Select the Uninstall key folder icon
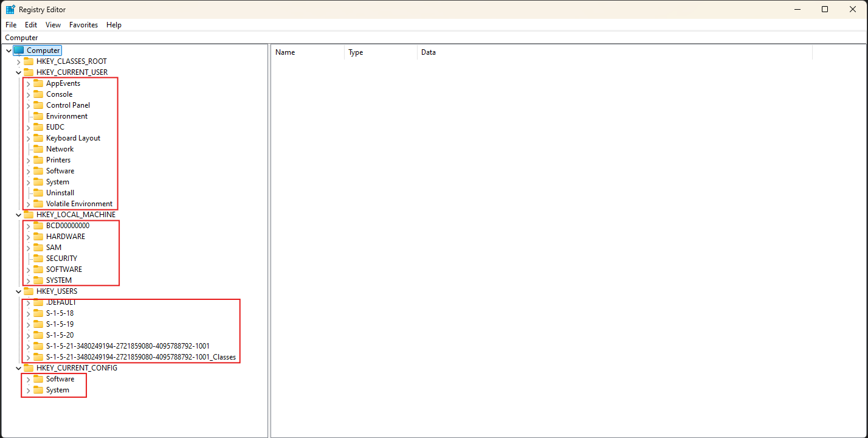 pyautogui.click(x=38, y=193)
